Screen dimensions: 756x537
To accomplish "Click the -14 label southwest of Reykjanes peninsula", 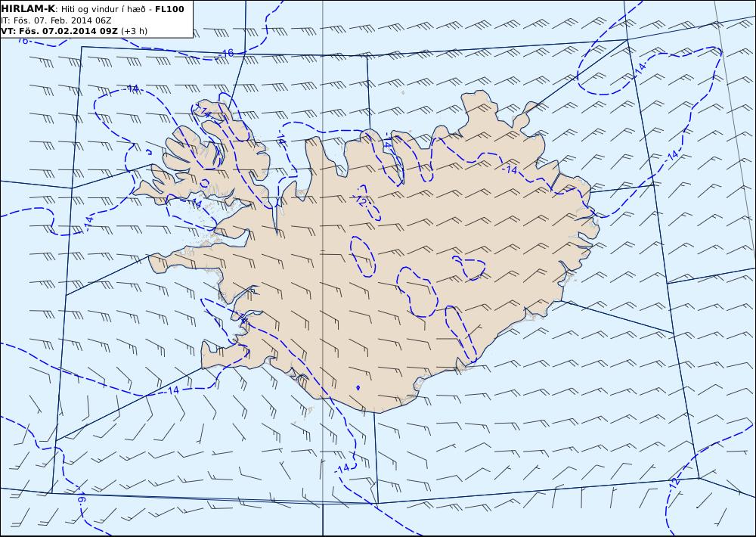I will 173,390.
